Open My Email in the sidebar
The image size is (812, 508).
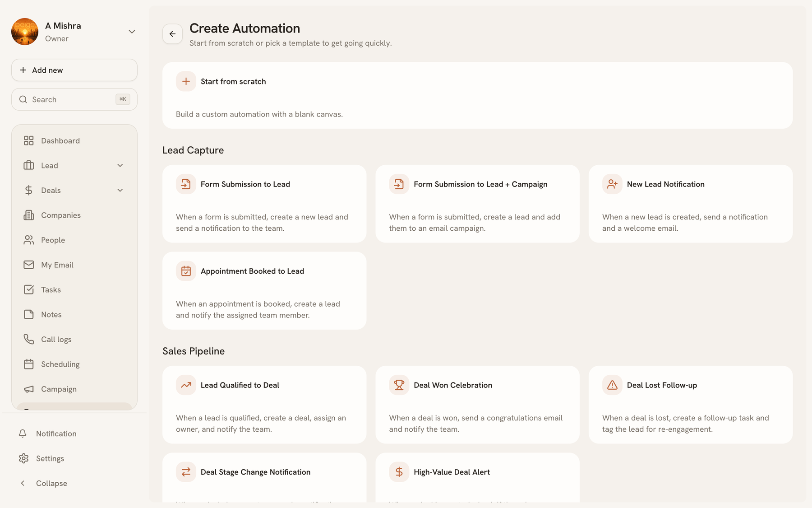point(74,265)
